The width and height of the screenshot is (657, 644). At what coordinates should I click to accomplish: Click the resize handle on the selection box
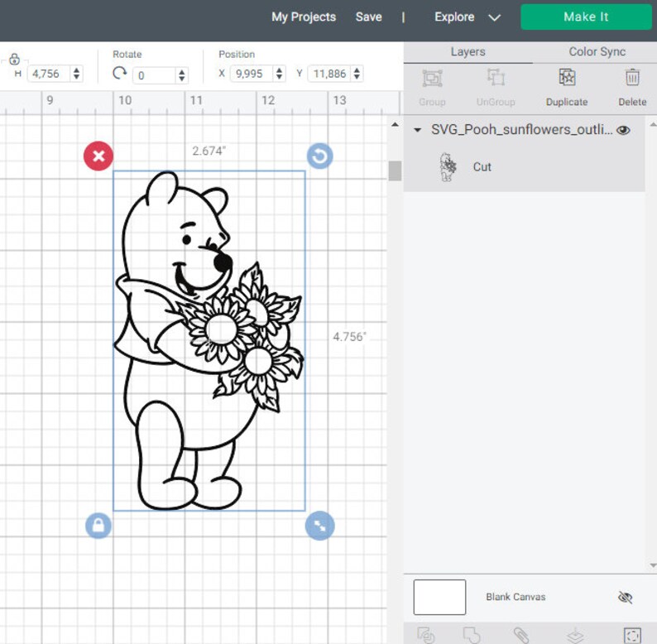coord(319,526)
